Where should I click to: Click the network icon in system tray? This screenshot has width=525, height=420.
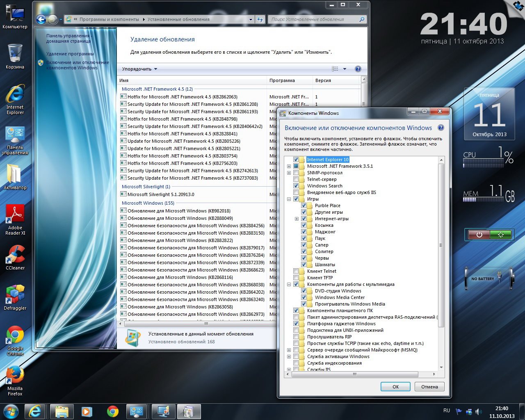pos(469,411)
